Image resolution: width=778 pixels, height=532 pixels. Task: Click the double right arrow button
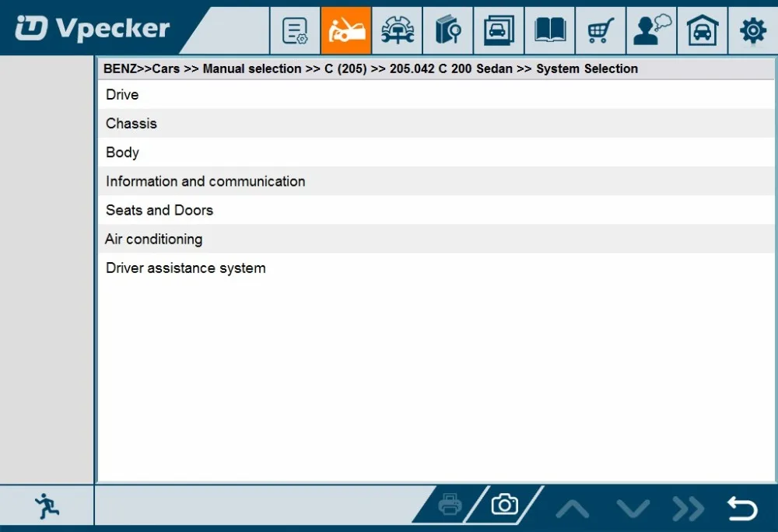(689, 509)
